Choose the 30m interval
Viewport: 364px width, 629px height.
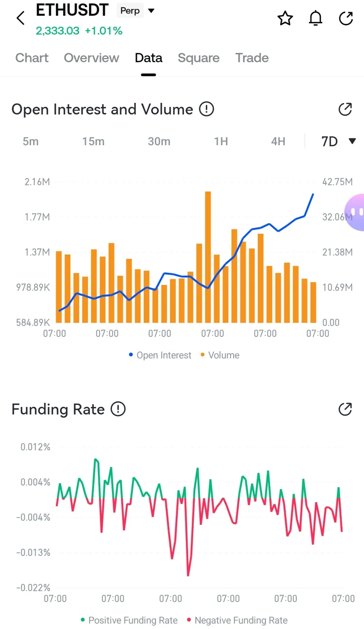pos(159,141)
